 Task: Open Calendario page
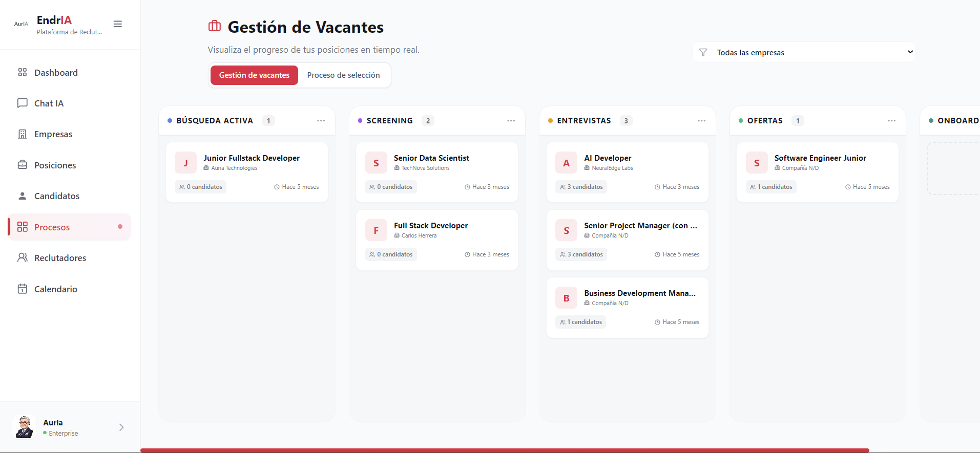pos(69,289)
